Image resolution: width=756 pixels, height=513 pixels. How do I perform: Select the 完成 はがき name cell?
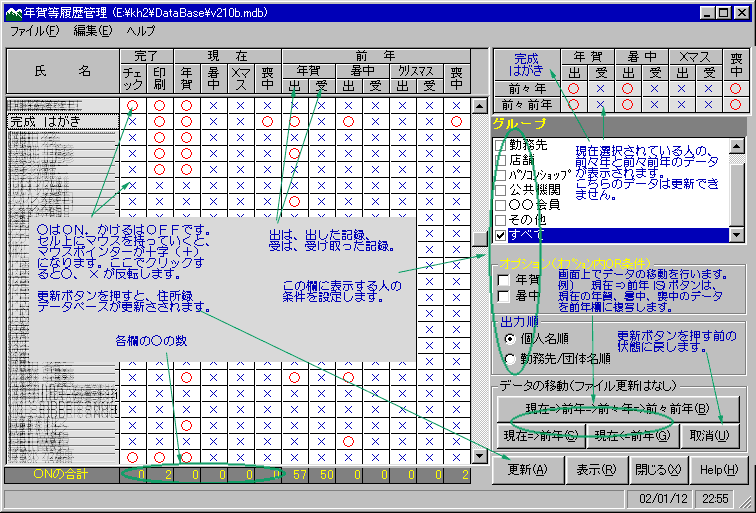pyautogui.click(x=62, y=121)
